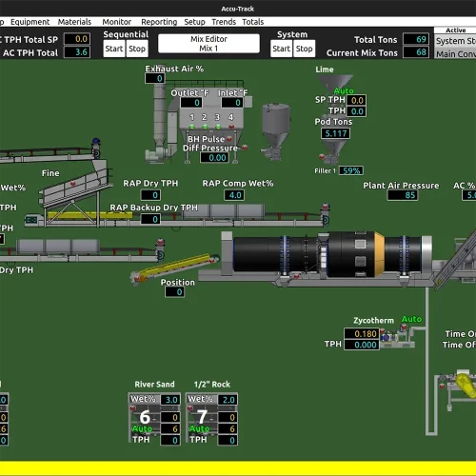The width and height of the screenshot is (476, 476).
Task: Click the Lime hopper icon
Action: point(335,82)
